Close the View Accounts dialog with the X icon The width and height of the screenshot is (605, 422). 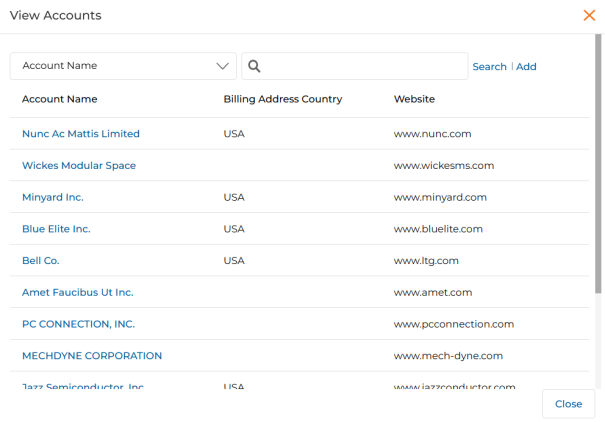pyautogui.click(x=589, y=15)
